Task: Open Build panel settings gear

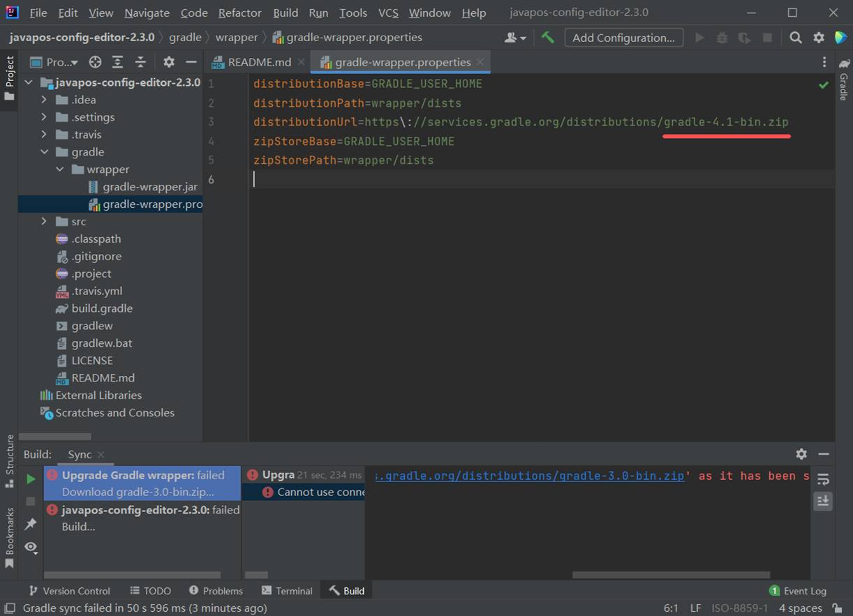Action: (x=801, y=453)
